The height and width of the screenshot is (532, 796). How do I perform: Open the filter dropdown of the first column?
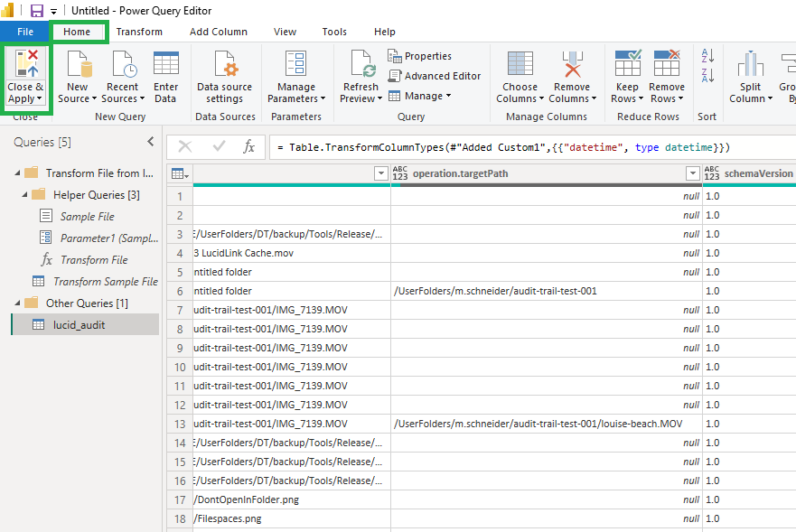tap(380, 173)
